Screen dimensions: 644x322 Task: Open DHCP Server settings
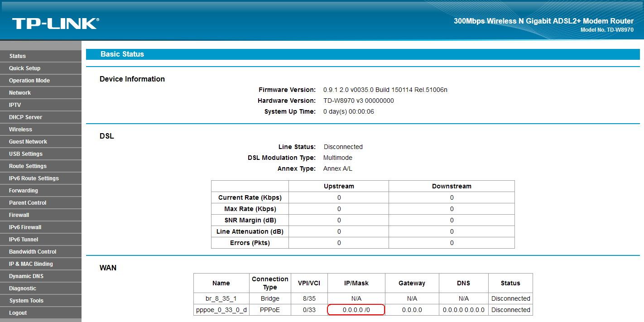tap(41, 117)
